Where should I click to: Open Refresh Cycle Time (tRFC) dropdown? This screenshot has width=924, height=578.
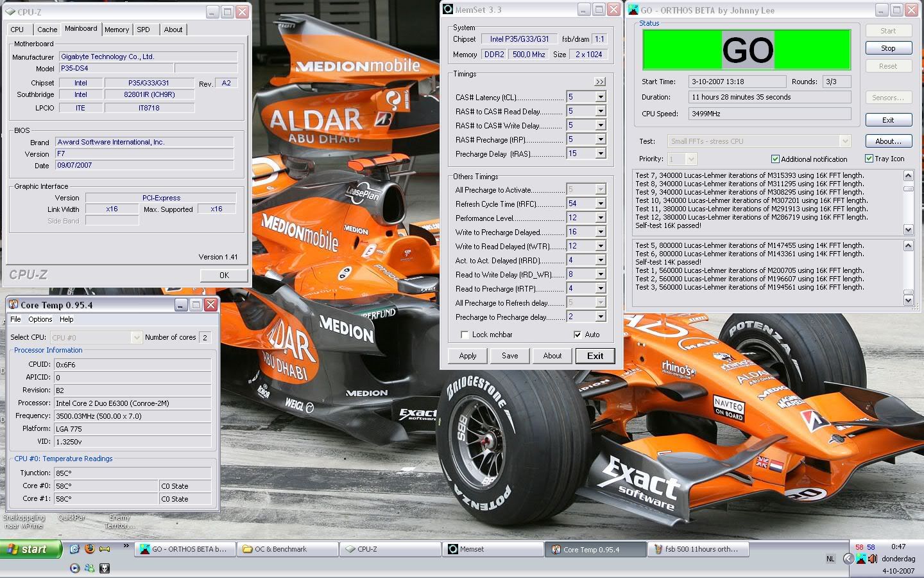[x=601, y=204]
